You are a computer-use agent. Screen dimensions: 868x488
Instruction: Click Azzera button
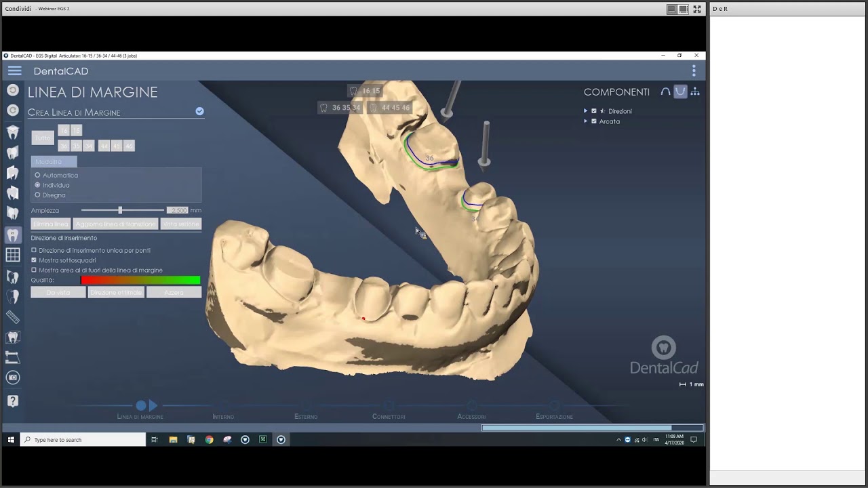click(x=174, y=292)
